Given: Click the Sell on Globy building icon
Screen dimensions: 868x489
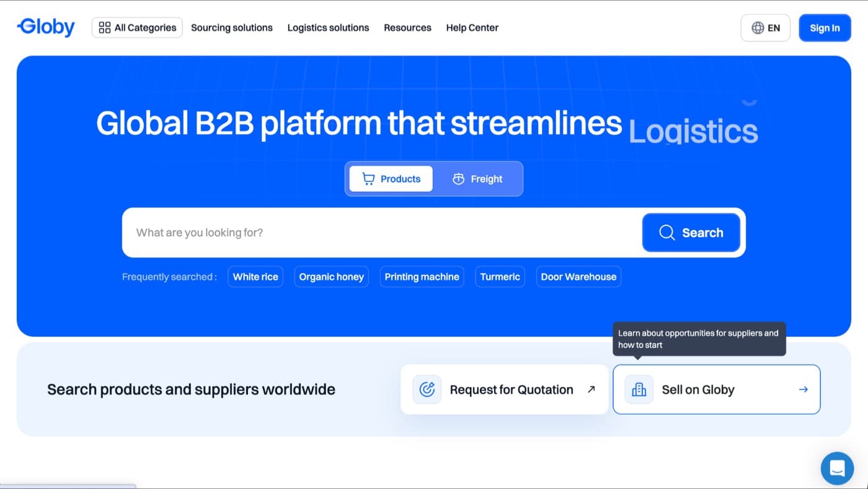Looking at the screenshot, I should click(639, 390).
